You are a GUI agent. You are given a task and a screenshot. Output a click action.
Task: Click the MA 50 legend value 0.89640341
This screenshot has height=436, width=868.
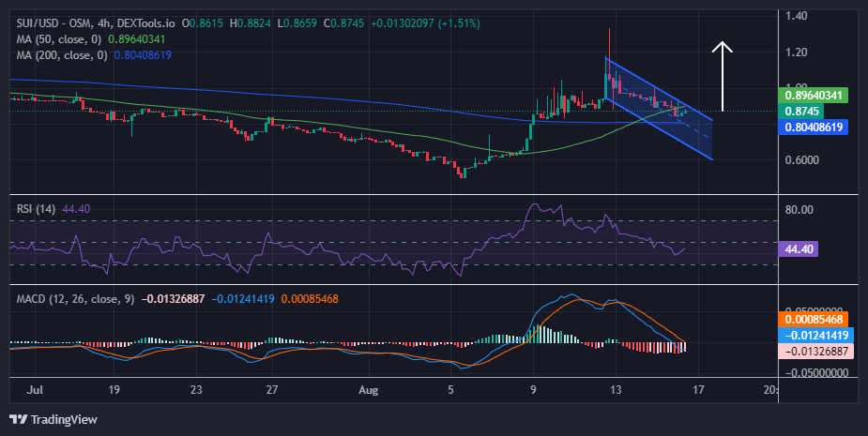click(137, 39)
